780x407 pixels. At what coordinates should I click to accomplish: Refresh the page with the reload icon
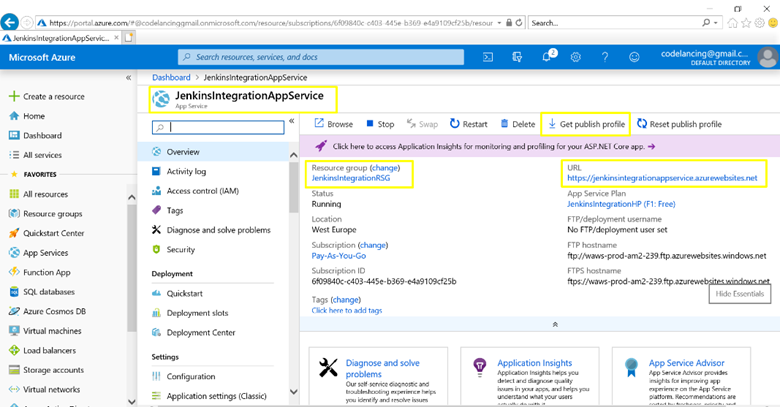519,23
